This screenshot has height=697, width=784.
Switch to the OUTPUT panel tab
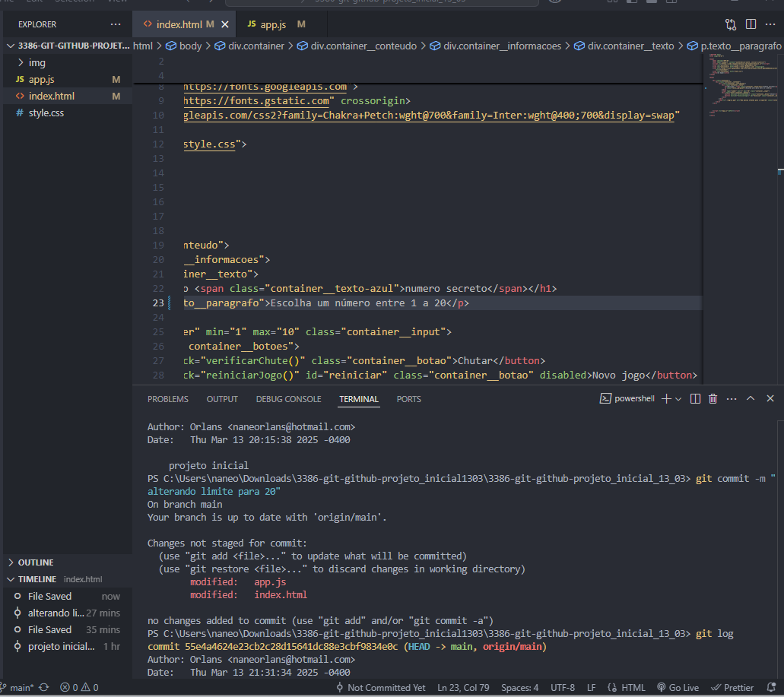222,399
